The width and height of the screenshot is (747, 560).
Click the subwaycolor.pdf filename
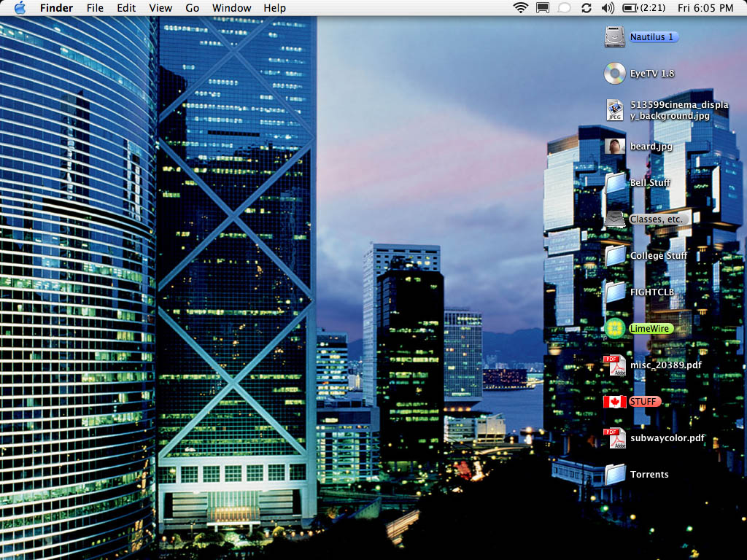click(x=667, y=438)
